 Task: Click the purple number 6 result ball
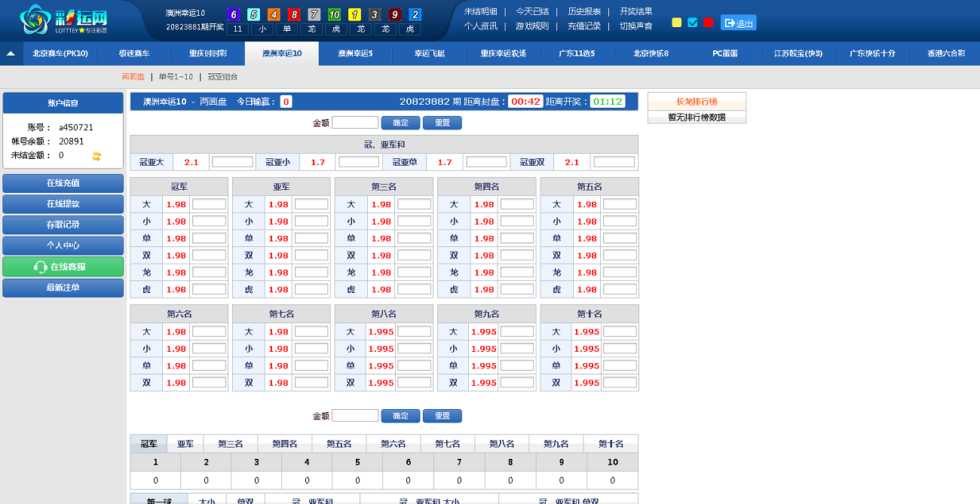(233, 14)
